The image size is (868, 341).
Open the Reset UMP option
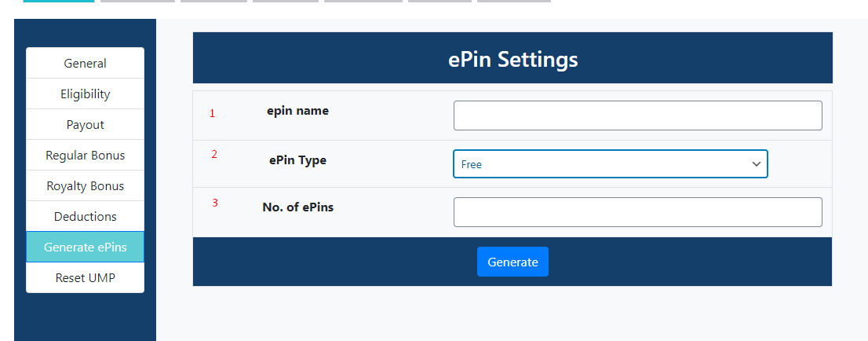coord(85,277)
